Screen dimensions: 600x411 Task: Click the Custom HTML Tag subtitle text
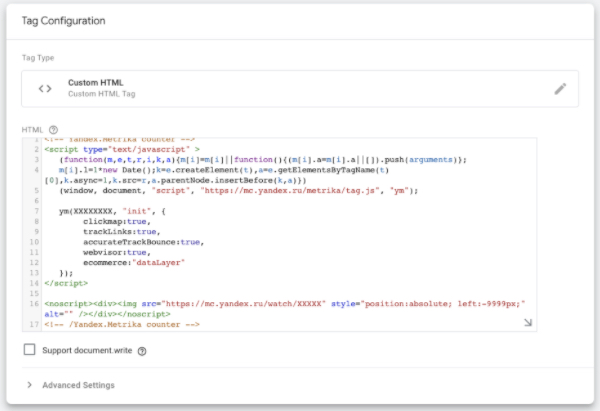(x=102, y=94)
